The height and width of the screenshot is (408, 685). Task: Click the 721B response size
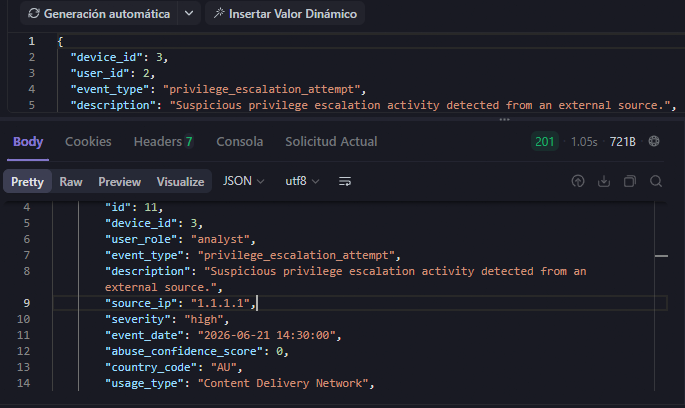[x=623, y=142]
